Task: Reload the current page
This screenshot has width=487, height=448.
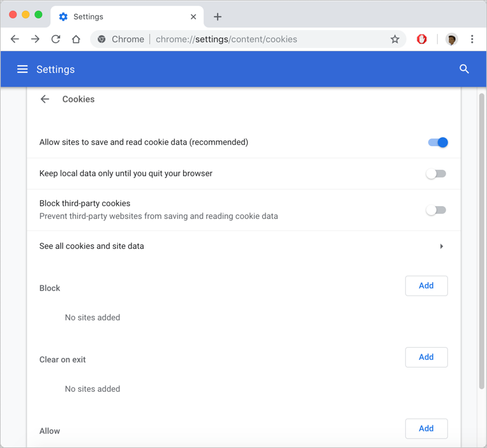Action: [56, 39]
